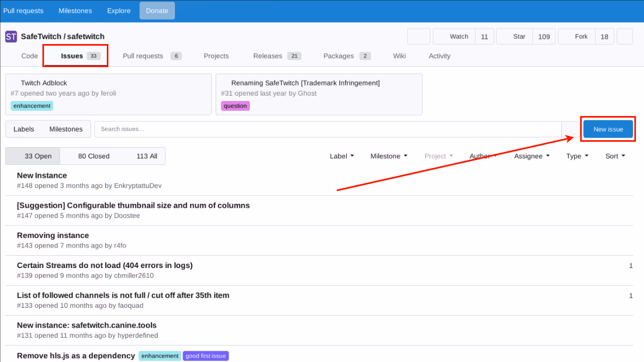Open the Label filter dropdown
The image size is (644, 362).
(x=341, y=156)
